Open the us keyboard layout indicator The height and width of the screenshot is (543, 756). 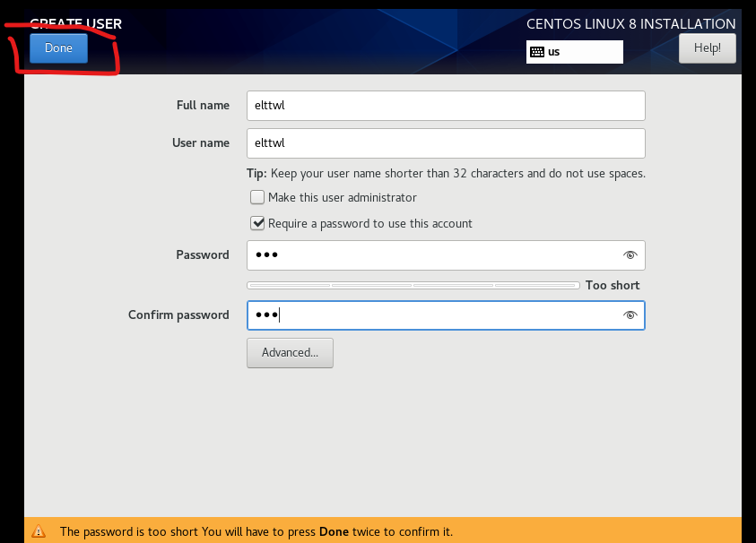coord(574,52)
